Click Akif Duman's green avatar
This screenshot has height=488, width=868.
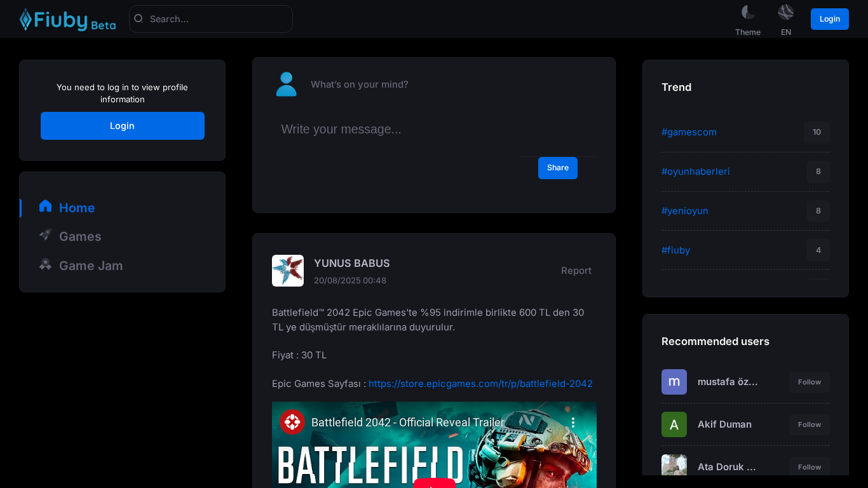pyautogui.click(x=674, y=424)
